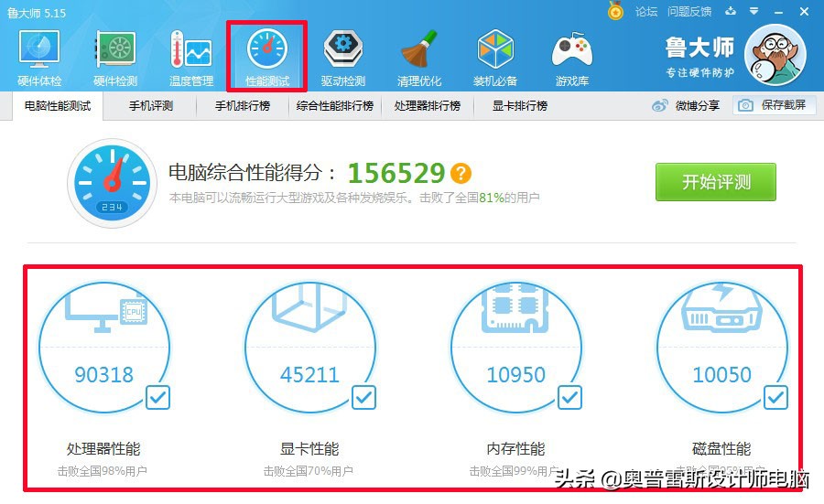
Task: Switch to 显卡排行榜 tab
Action: pos(520,106)
